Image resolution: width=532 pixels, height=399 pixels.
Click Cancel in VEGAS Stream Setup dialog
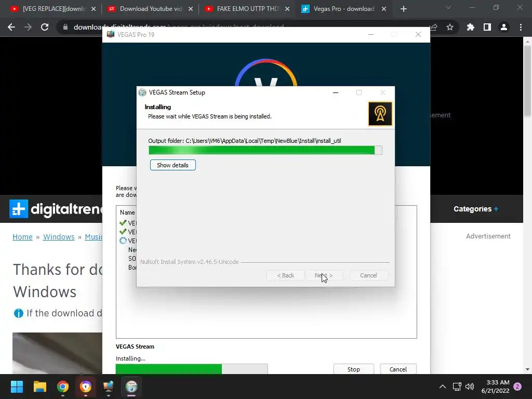(368, 275)
